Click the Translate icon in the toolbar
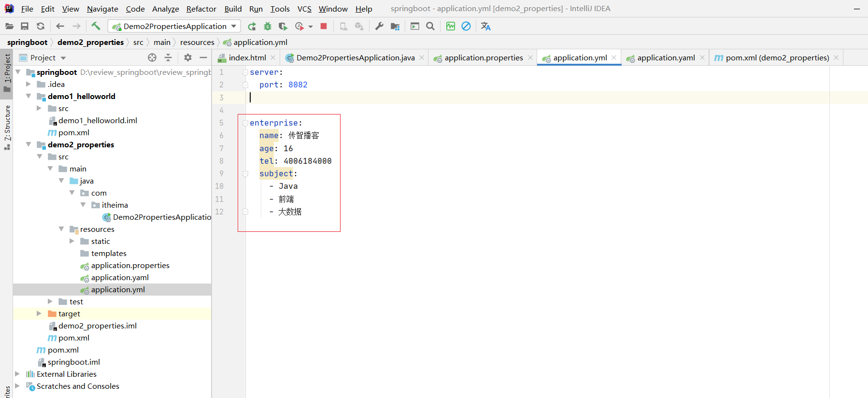Image resolution: width=868 pixels, height=398 pixels. pos(485,26)
